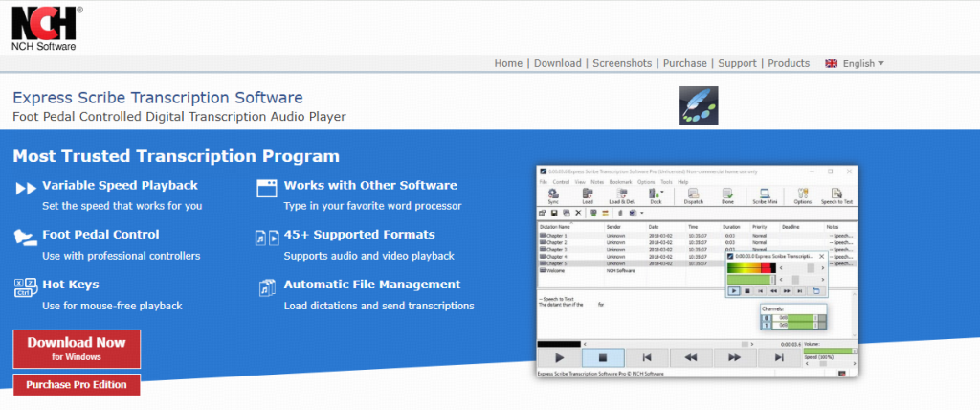Open the English language dropdown
The image size is (980, 410).
[863, 63]
